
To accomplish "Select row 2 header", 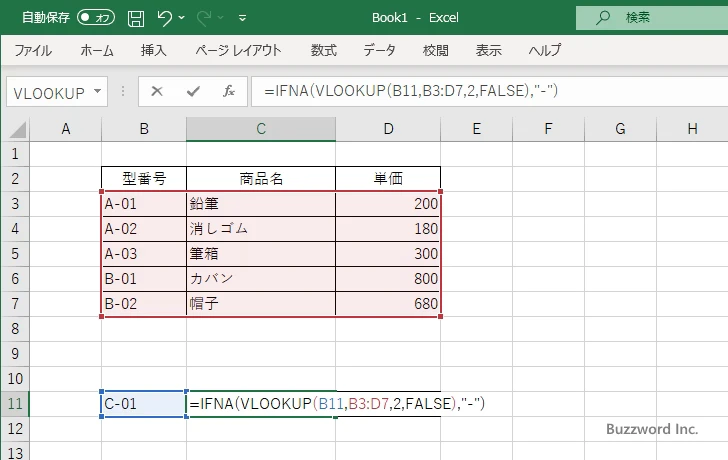I will (15, 179).
